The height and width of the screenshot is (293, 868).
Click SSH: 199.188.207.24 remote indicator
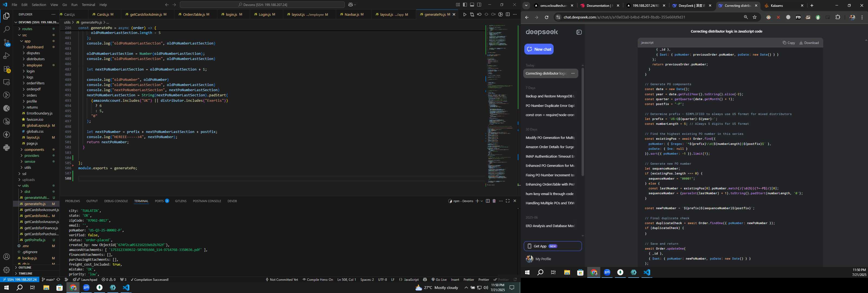click(x=20, y=279)
